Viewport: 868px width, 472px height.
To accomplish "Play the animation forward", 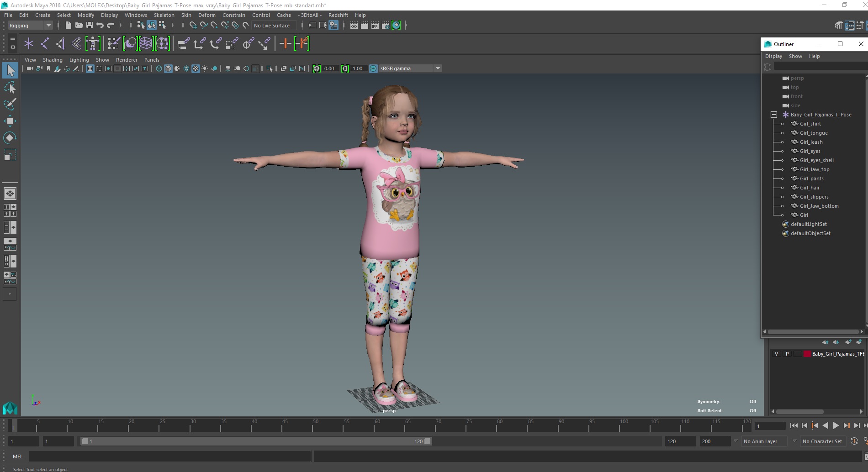I will click(836, 425).
